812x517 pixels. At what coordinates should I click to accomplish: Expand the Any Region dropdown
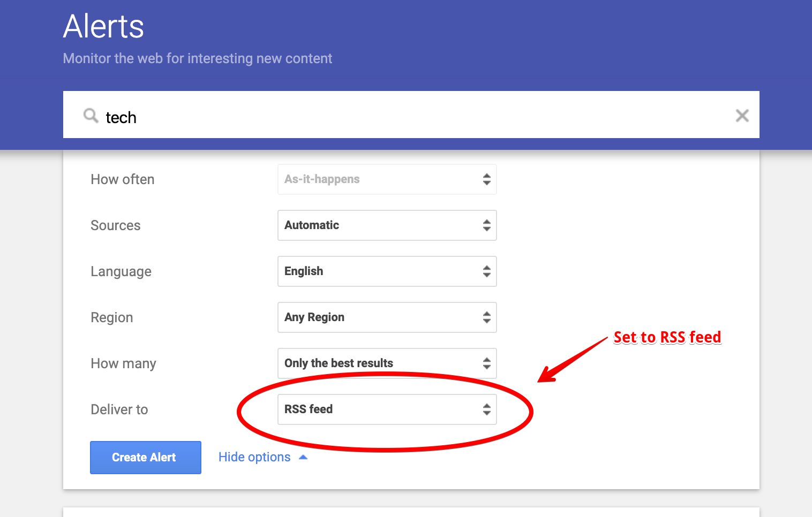click(x=387, y=317)
